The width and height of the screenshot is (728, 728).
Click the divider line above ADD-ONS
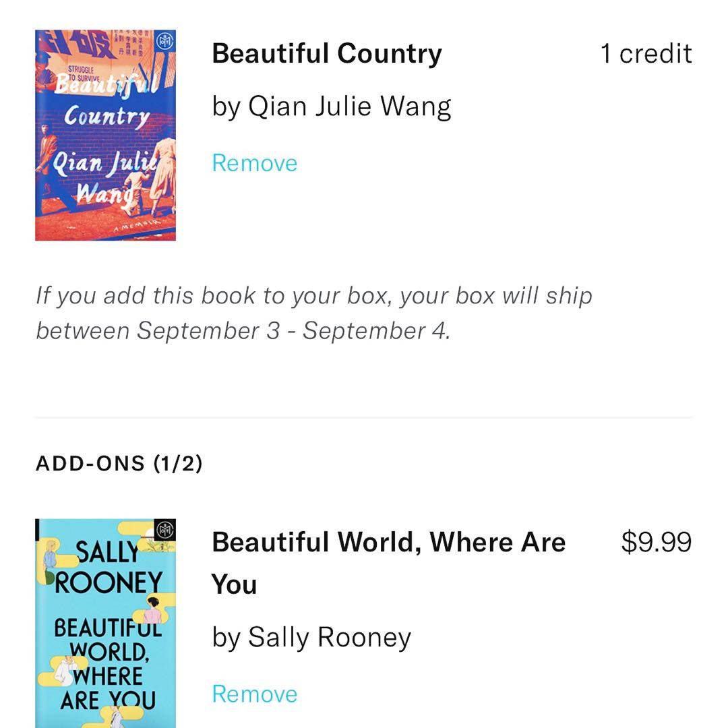coord(364,417)
